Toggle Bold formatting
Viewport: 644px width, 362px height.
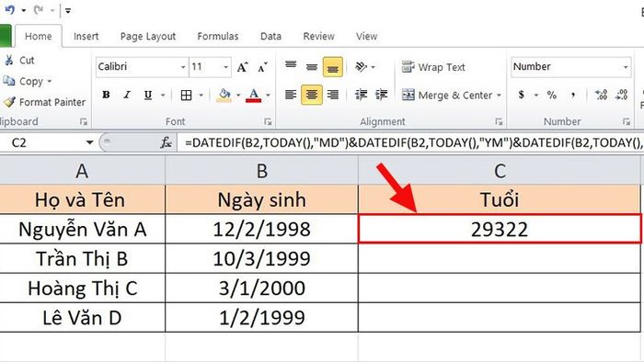[106, 96]
